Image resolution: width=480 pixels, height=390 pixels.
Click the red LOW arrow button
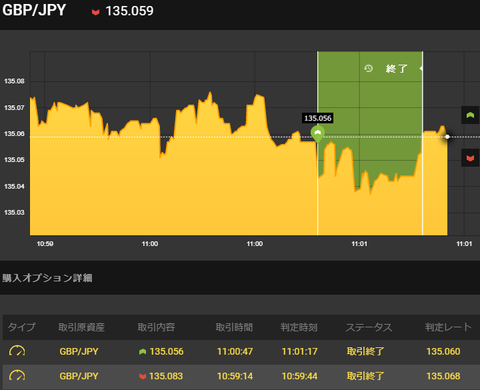(x=470, y=158)
